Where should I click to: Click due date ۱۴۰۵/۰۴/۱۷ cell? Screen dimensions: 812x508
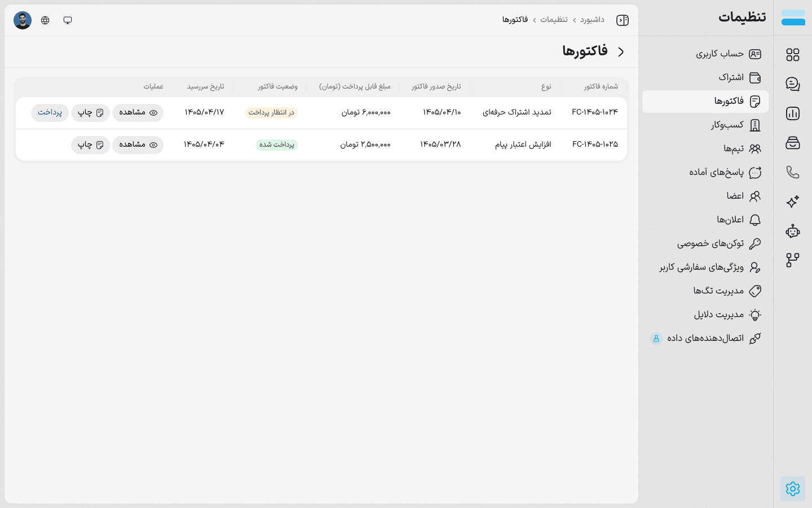click(204, 112)
